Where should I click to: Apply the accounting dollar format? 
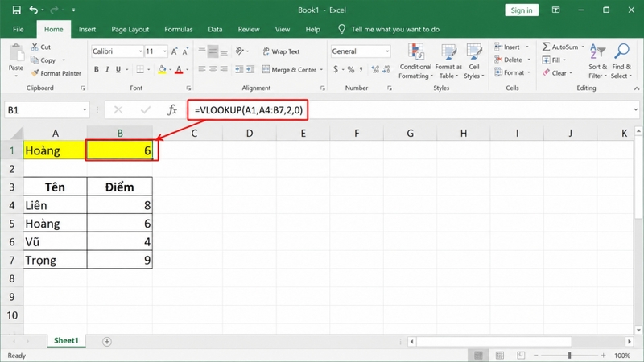point(336,70)
